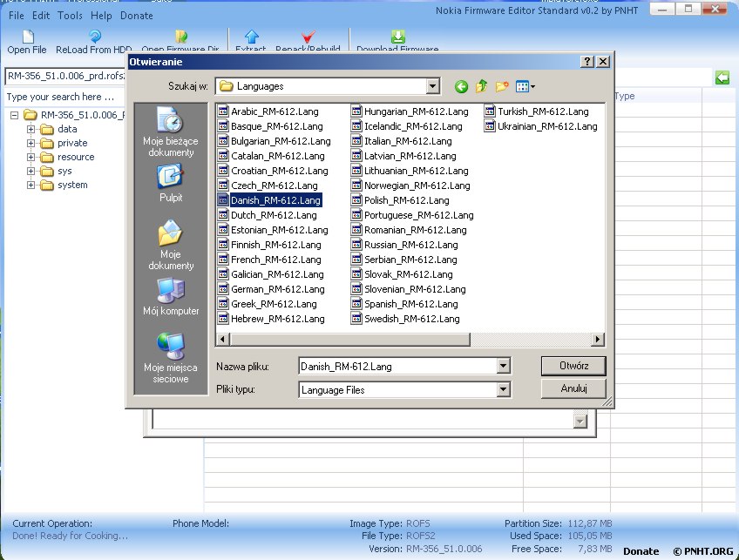Open the Pliki typu dropdown arrow
This screenshot has height=560, width=739.
pos(504,389)
